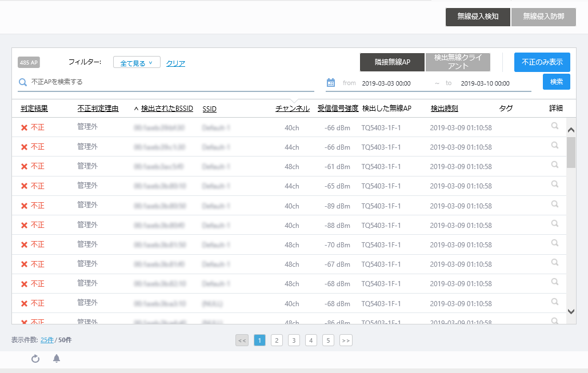Image resolution: width=588 pixels, height=373 pixels.
Task: Click the search magnifier icon in search box
Action: click(x=23, y=82)
